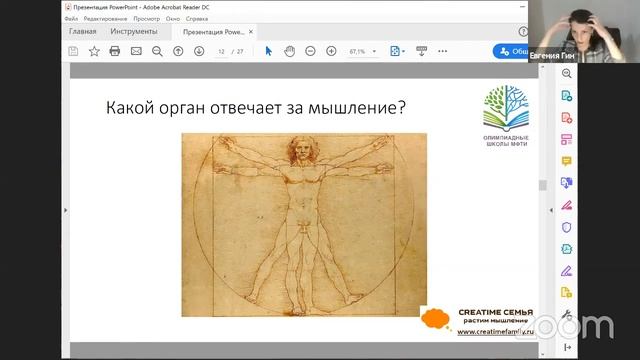The width and height of the screenshot is (640, 360).
Task: Open more tools three-dots menu
Action: coord(442,51)
